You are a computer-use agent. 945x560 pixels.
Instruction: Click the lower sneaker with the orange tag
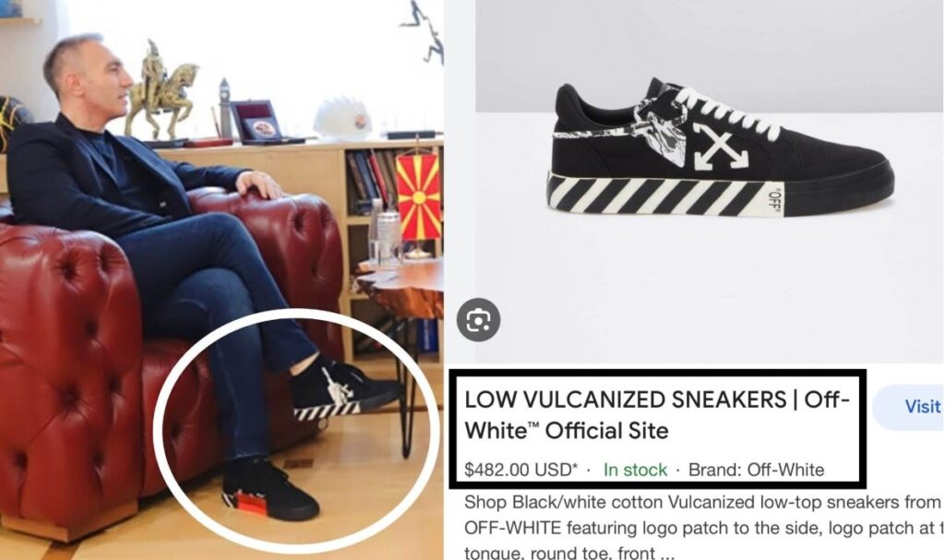point(269,490)
